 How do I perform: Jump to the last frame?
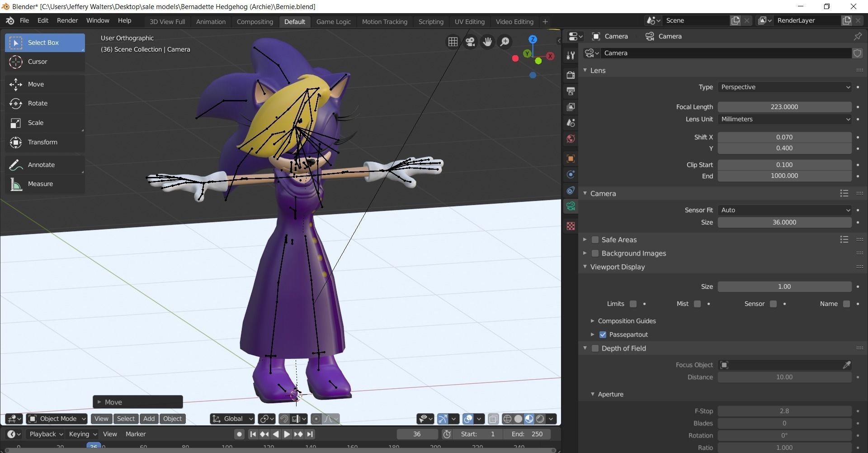pos(310,434)
